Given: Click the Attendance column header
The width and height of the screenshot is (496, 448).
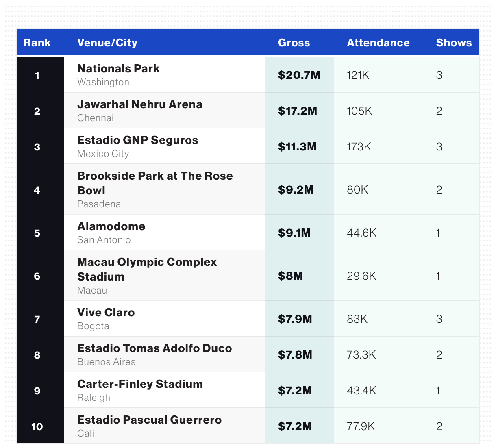Looking at the screenshot, I should [378, 43].
